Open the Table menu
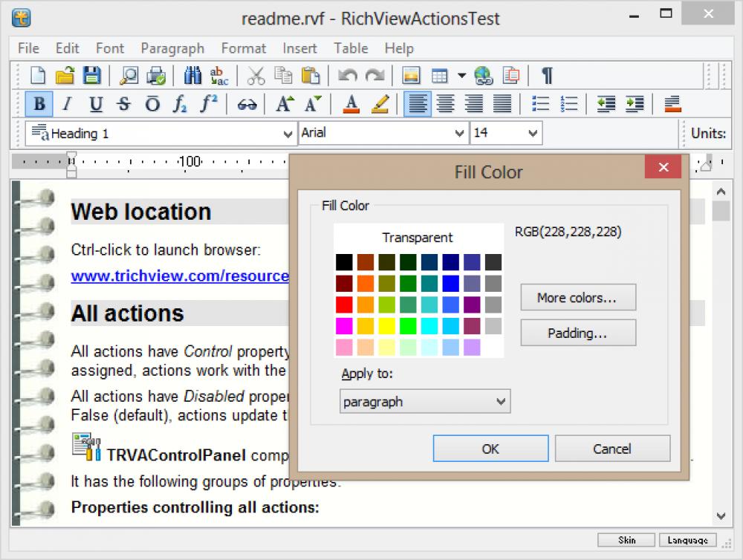 click(x=350, y=48)
